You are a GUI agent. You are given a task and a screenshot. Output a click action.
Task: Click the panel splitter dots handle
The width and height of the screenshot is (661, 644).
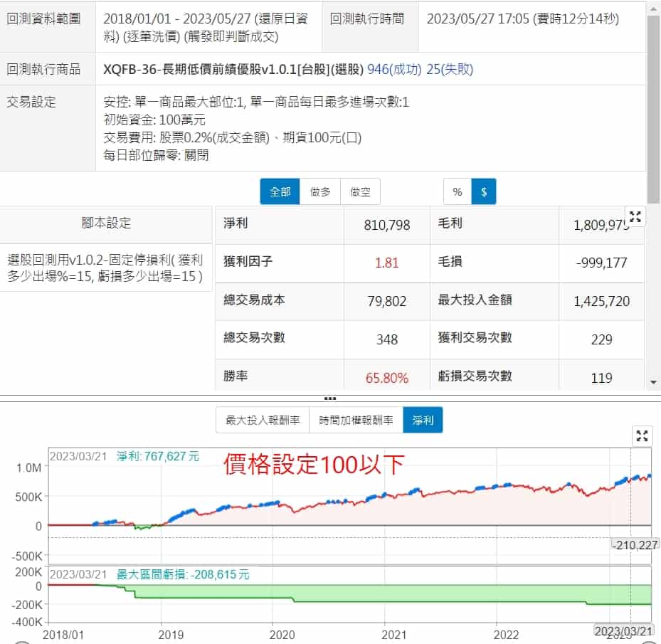pyautogui.click(x=330, y=398)
